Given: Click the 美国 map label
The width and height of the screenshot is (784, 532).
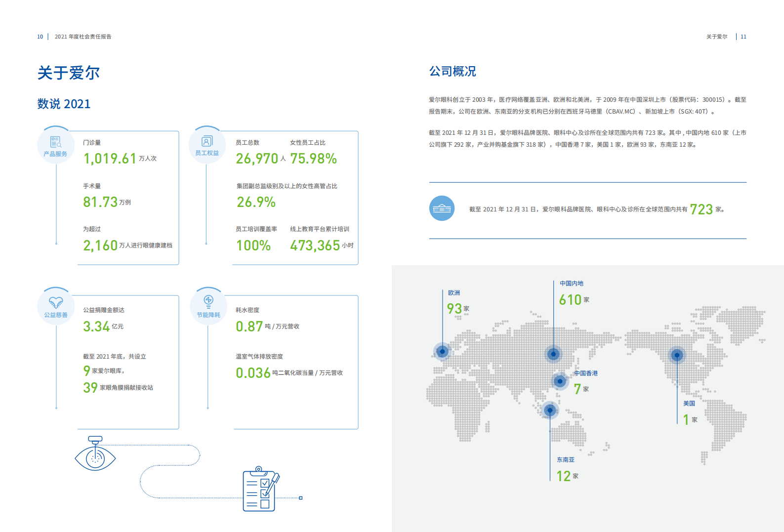Looking at the screenshot, I should pos(689,404).
